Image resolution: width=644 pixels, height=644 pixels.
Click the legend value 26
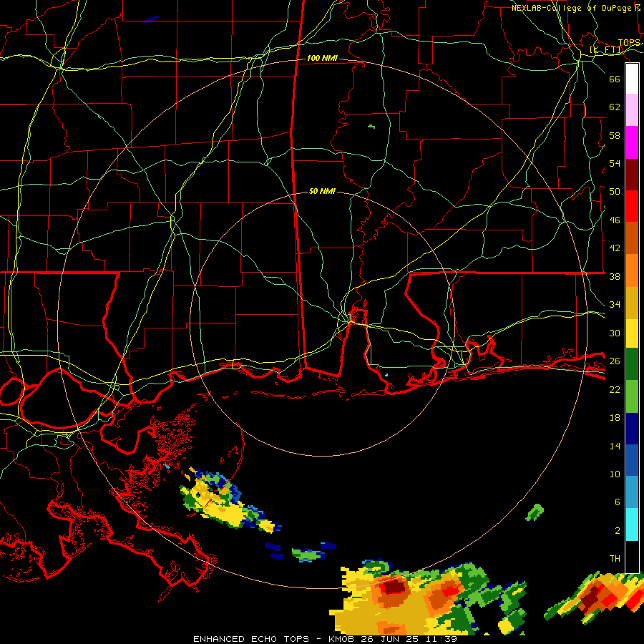[x=615, y=361]
